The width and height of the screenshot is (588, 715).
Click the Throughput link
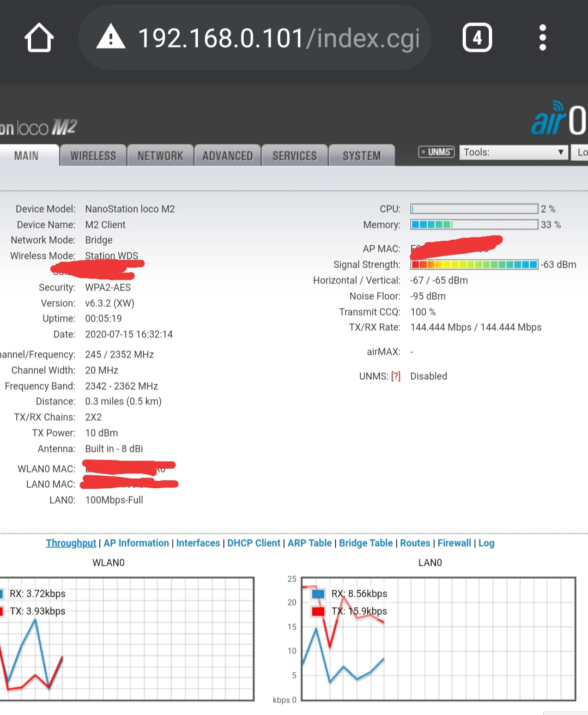click(71, 543)
